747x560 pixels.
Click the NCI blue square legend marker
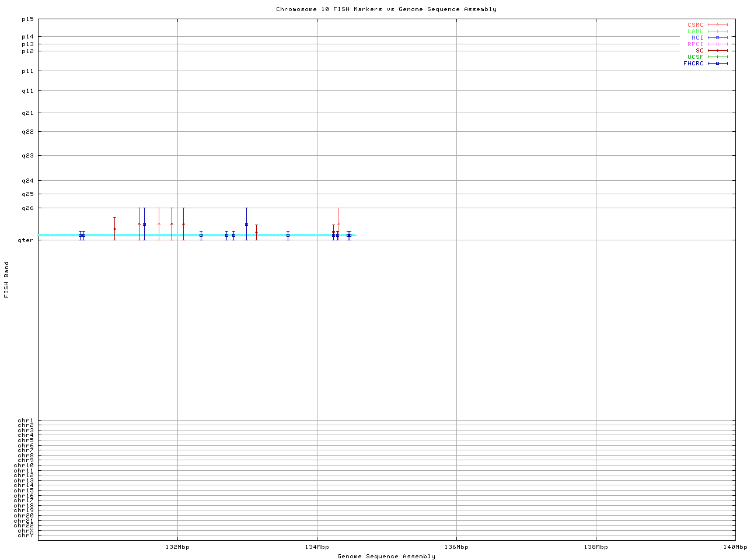coord(717,38)
